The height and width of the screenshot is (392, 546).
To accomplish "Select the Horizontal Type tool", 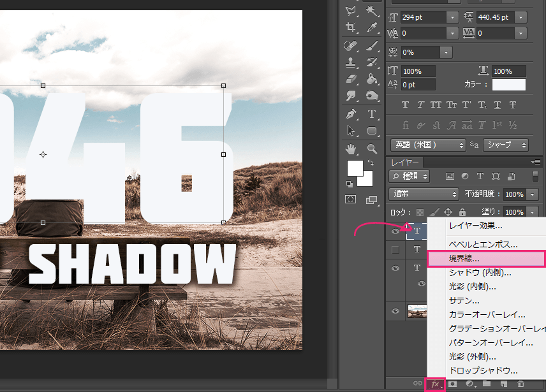I will (x=373, y=113).
